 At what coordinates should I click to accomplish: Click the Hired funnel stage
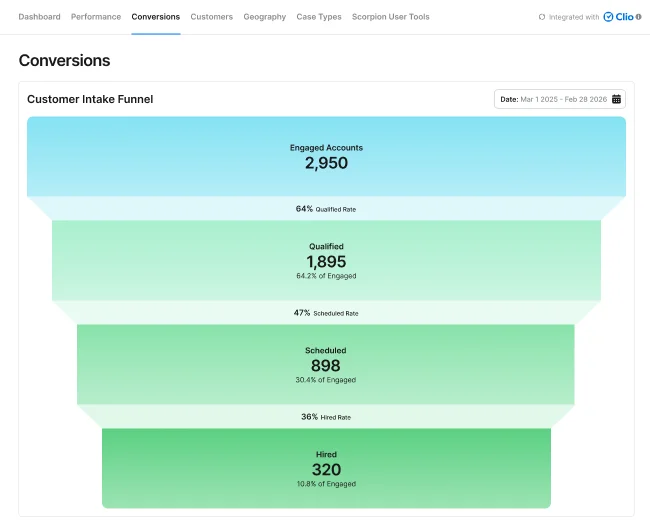pyautogui.click(x=326, y=468)
